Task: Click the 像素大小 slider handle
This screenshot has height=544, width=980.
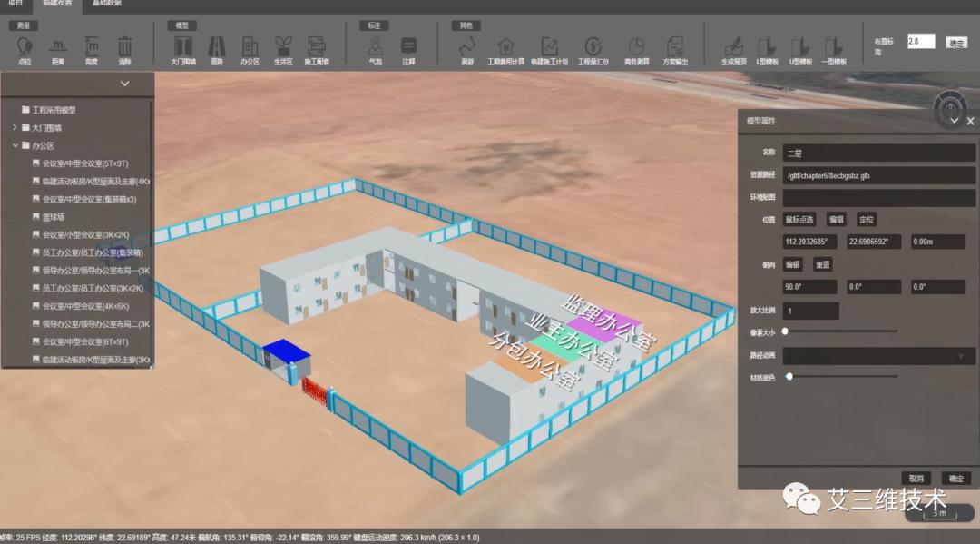Action: pyautogui.click(x=786, y=331)
